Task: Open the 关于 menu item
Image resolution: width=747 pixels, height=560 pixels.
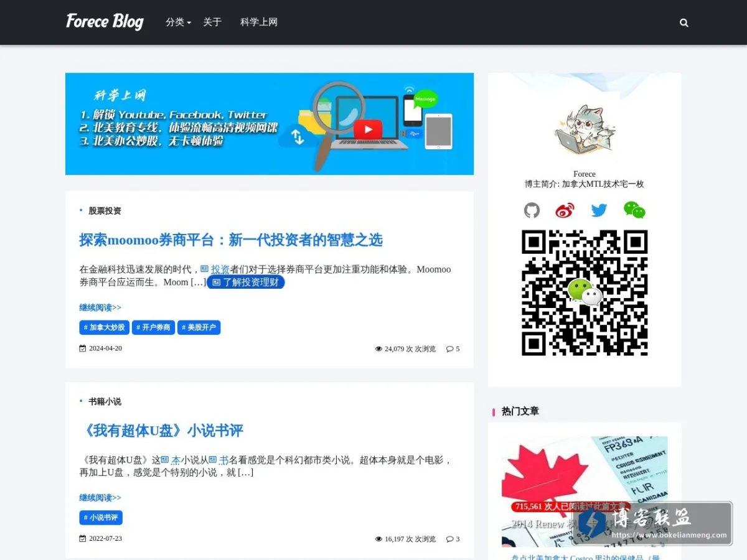Action: (x=212, y=22)
